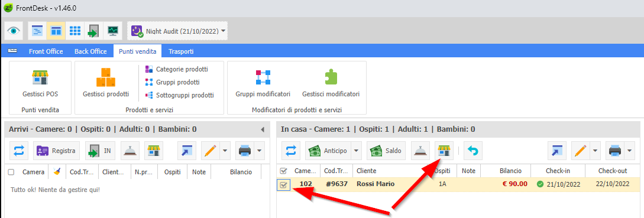Click the door check-in icon in top toolbar
The width and height of the screenshot is (644, 218).
tap(93, 31)
